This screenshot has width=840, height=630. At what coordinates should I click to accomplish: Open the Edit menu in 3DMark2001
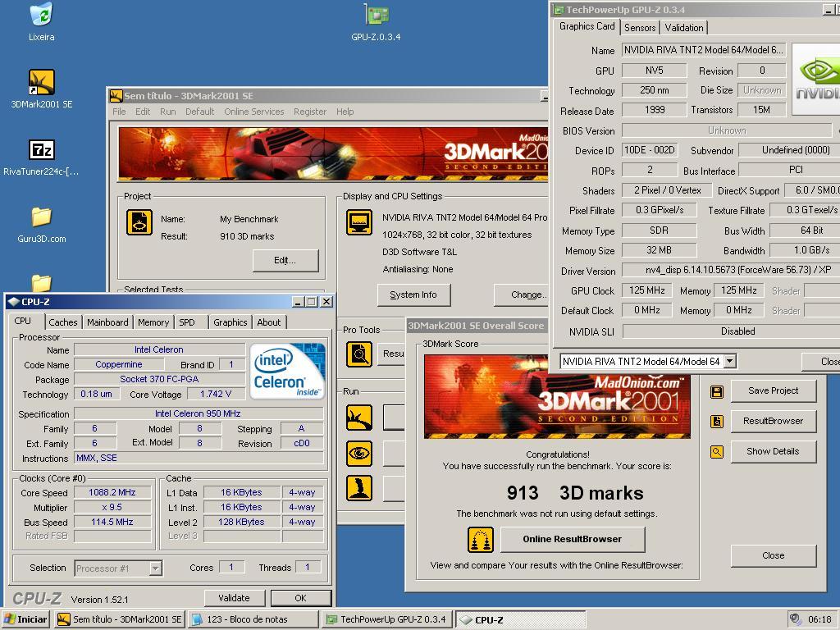[143, 112]
